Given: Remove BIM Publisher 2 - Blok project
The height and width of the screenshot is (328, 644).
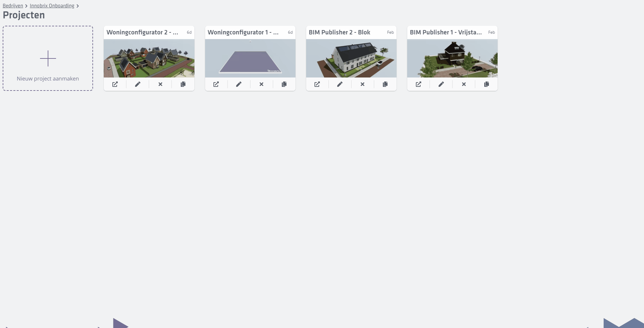Looking at the screenshot, I should 363,84.
